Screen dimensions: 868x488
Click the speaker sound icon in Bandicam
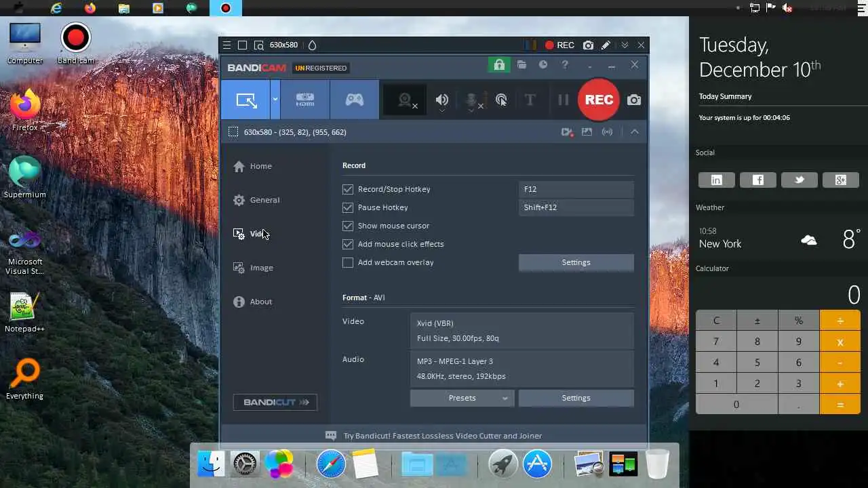click(442, 100)
